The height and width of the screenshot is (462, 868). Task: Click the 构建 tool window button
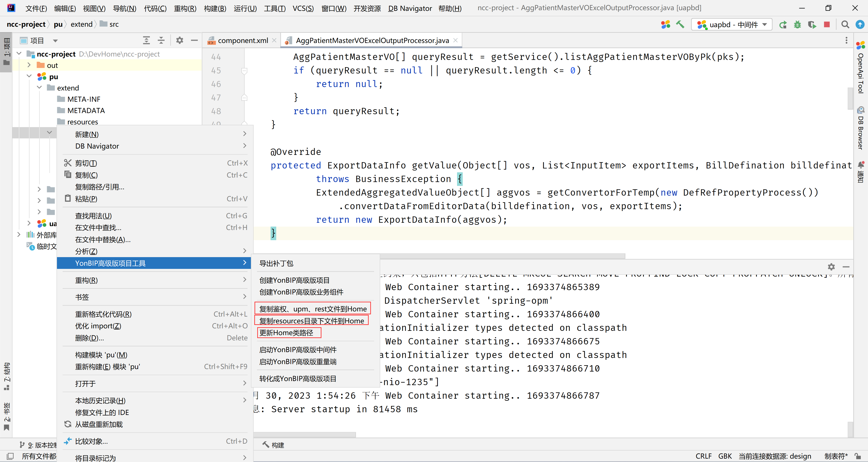click(x=273, y=445)
